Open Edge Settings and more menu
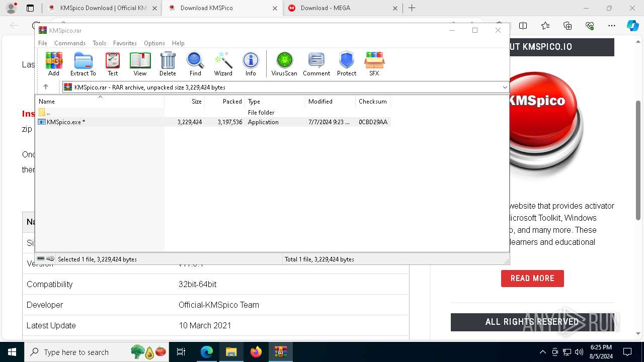The height and width of the screenshot is (362, 644). tap(612, 26)
